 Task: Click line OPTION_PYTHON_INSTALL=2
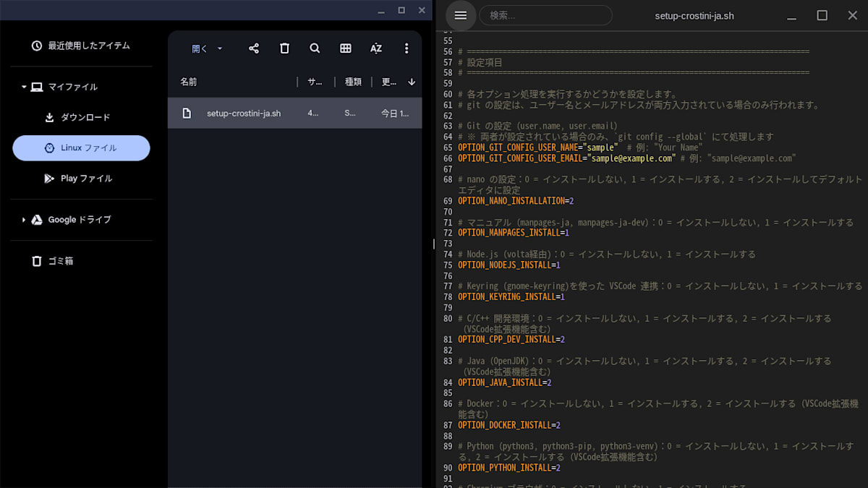509,468
